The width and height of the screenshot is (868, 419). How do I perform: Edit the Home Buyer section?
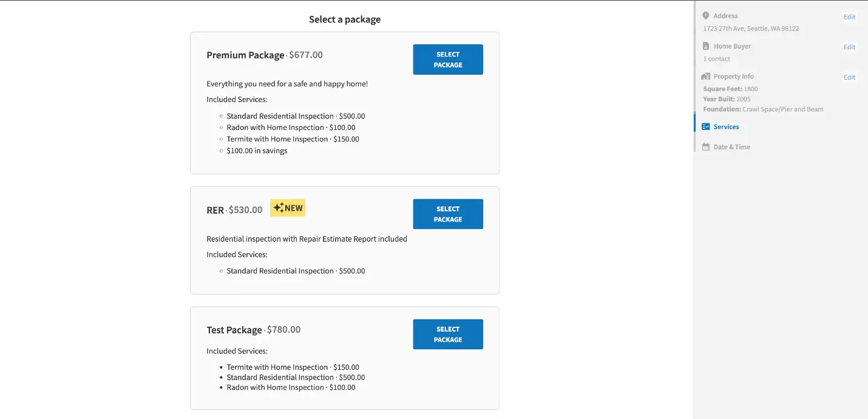[x=849, y=47]
